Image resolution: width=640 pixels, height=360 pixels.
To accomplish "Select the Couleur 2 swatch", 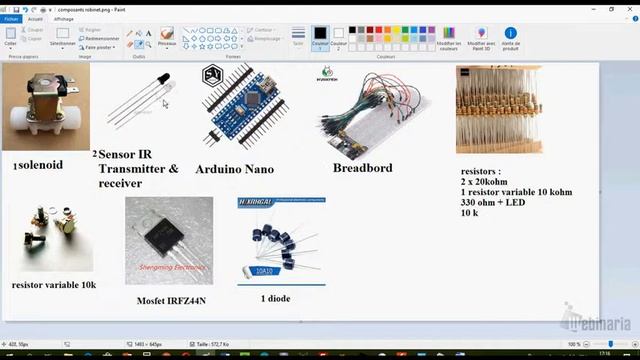I will pyautogui.click(x=338, y=38).
